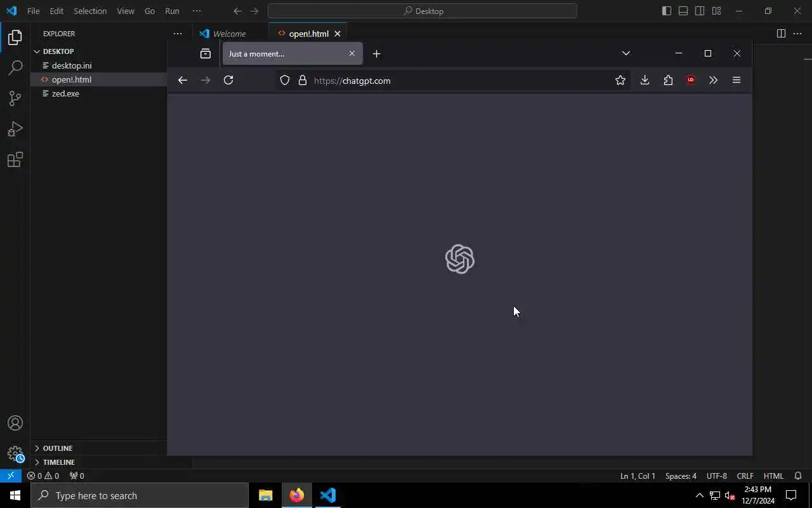The height and width of the screenshot is (508, 812).
Task: Customize the VS Code layout
Action: (x=716, y=11)
